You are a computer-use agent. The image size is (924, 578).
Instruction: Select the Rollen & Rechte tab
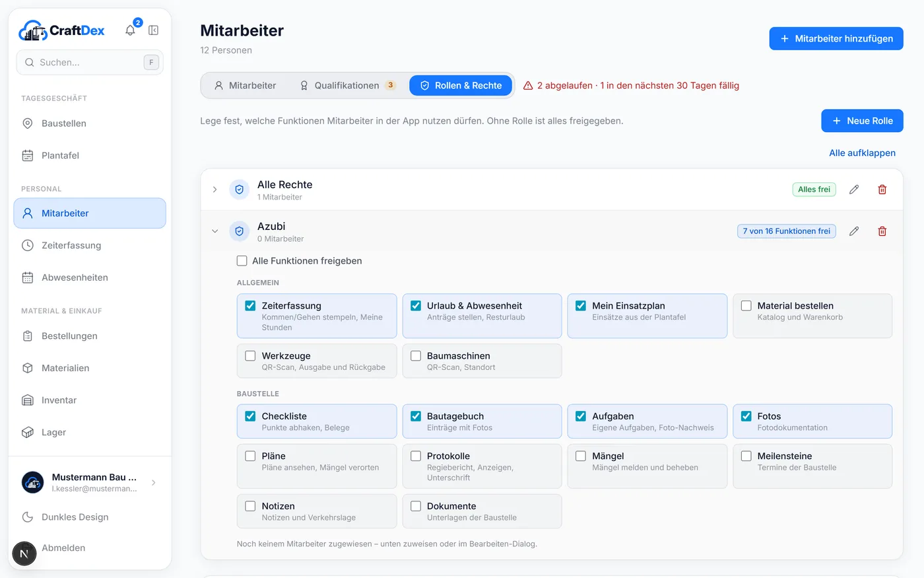(461, 86)
